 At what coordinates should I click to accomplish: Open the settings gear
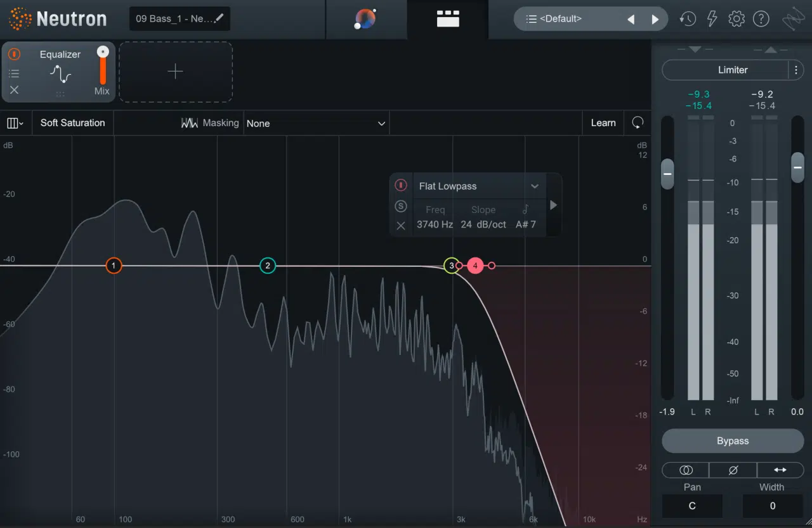click(x=737, y=19)
